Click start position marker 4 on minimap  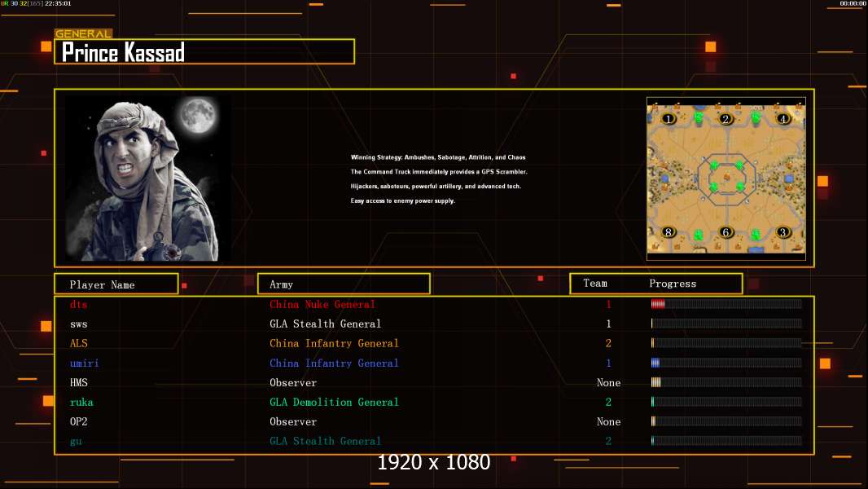pyautogui.click(x=783, y=118)
